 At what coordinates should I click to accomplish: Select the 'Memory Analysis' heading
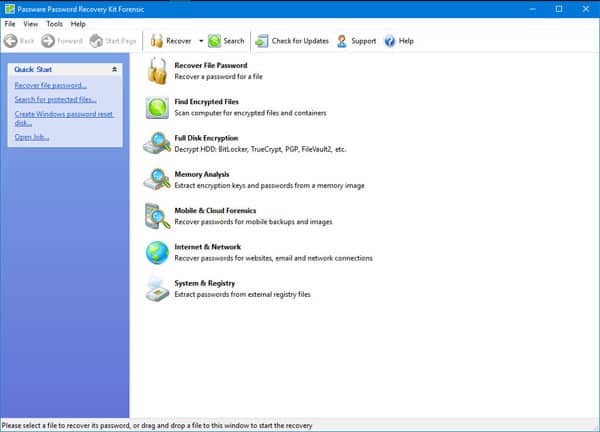point(202,174)
